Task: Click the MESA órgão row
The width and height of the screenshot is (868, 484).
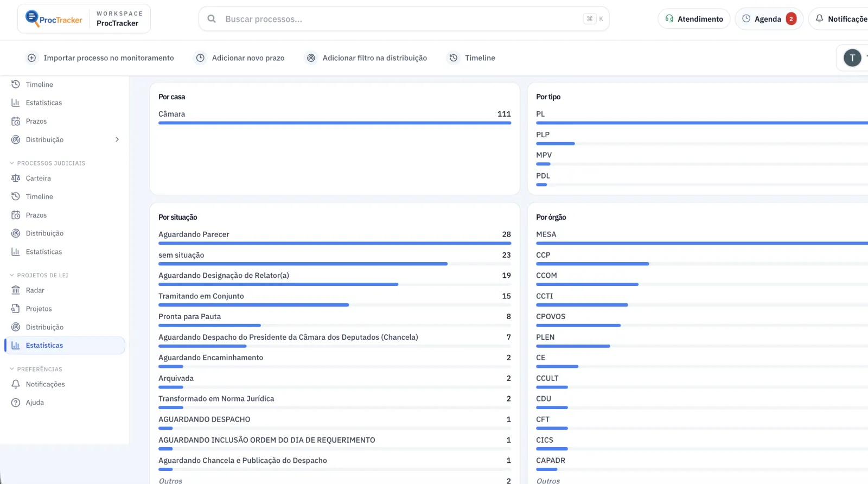Action: click(702, 238)
